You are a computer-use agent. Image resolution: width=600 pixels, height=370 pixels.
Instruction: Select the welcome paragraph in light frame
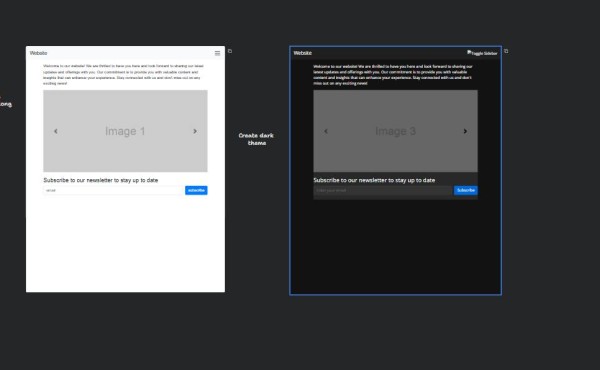(x=123, y=75)
